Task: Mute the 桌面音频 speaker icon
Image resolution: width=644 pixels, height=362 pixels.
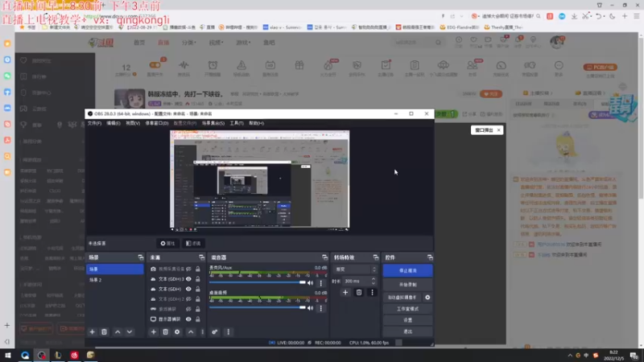Action: tap(310, 308)
